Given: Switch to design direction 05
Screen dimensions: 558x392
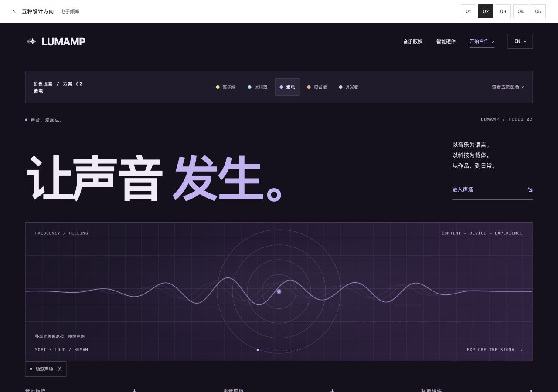Looking at the screenshot, I should click(538, 11).
